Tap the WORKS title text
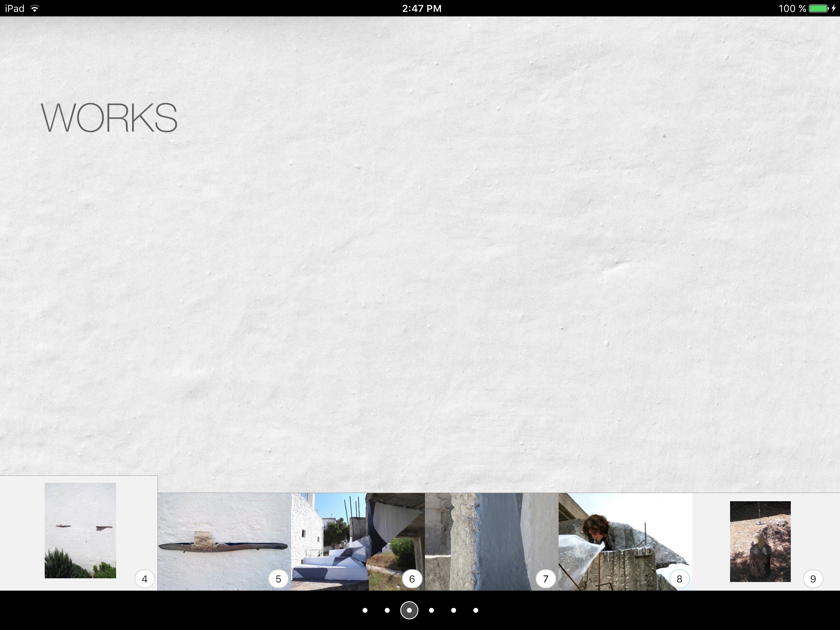 pyautogui.click(x=109, y=118)
